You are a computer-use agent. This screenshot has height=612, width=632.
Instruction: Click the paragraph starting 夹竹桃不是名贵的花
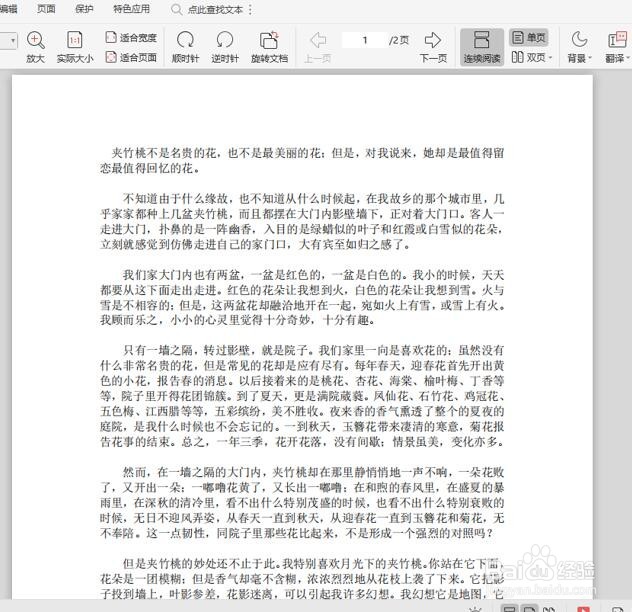pos(302,160)
